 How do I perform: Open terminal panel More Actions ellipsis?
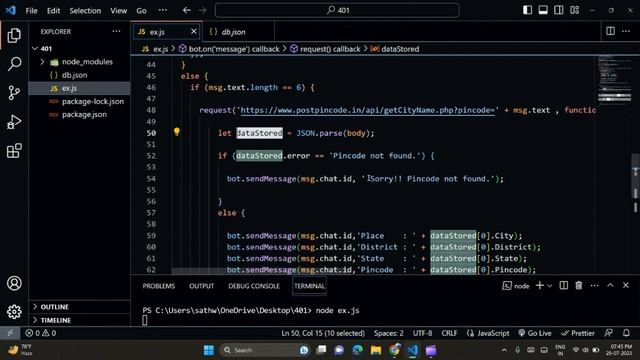pyautogui.click(x=595, y=285)
